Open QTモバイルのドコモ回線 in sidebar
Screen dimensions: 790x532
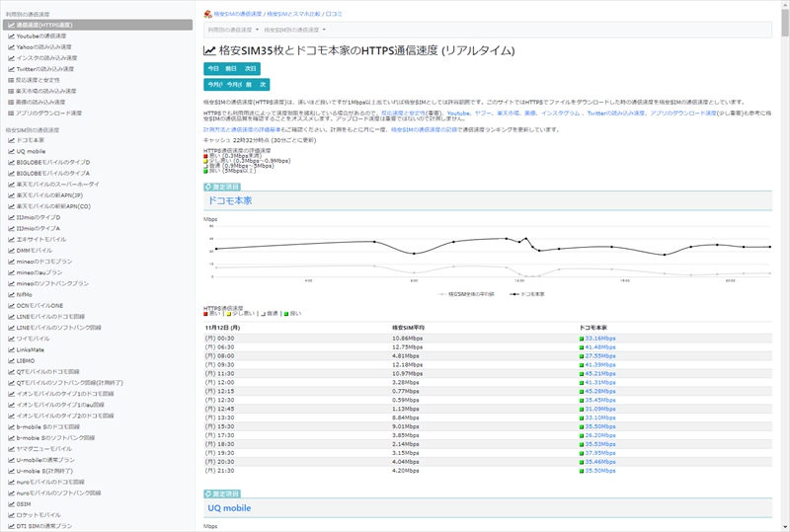pyautogui.click(x=47, y=372)
